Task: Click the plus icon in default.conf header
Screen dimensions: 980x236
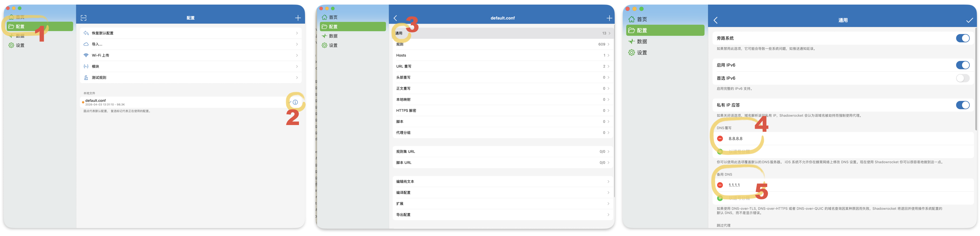Action: click(609, 18)
